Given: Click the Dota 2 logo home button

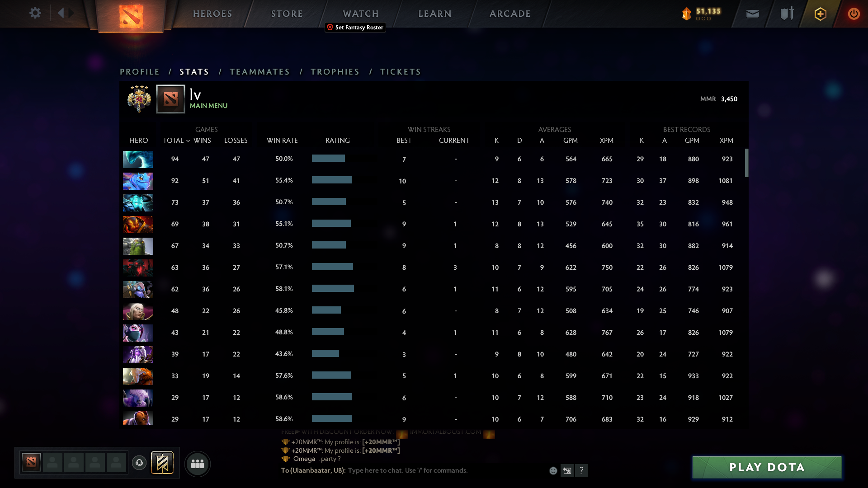Looking at the screenshot, I should click(x=131, y=16).
